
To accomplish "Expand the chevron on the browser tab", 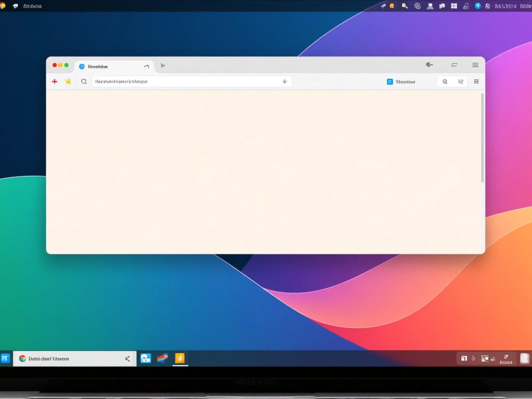I will pyautogui.click(x=146, y=66).
